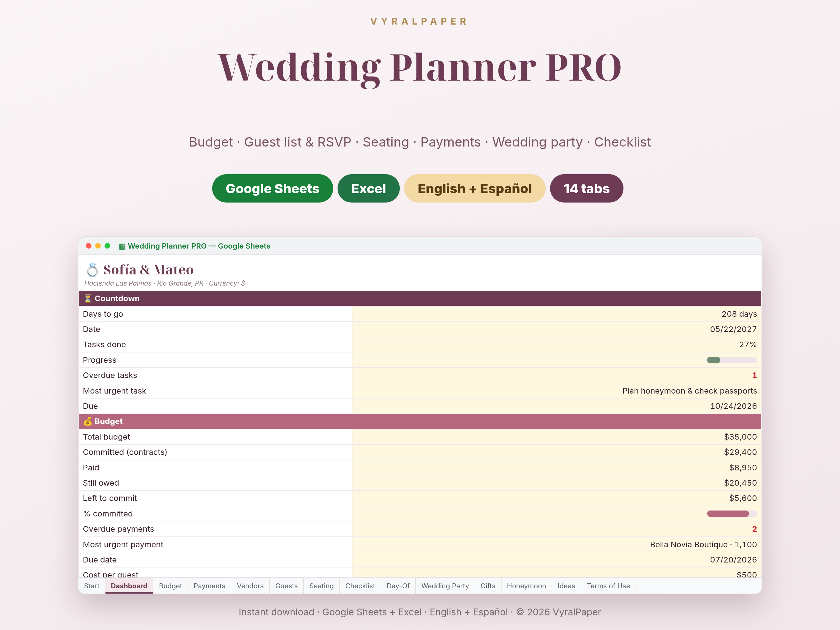Screen dimensions: 840x630
Task: Open the Start tab
Action: (x=92, y=586)
